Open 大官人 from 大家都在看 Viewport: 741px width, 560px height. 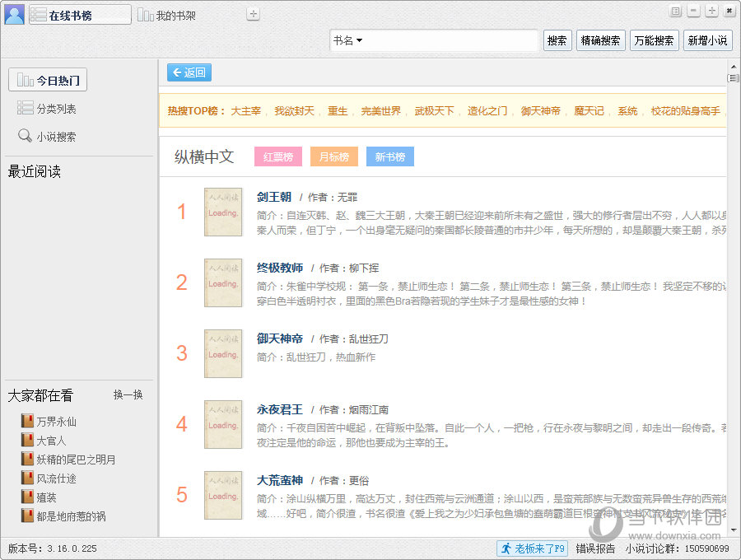pos(52,441)
